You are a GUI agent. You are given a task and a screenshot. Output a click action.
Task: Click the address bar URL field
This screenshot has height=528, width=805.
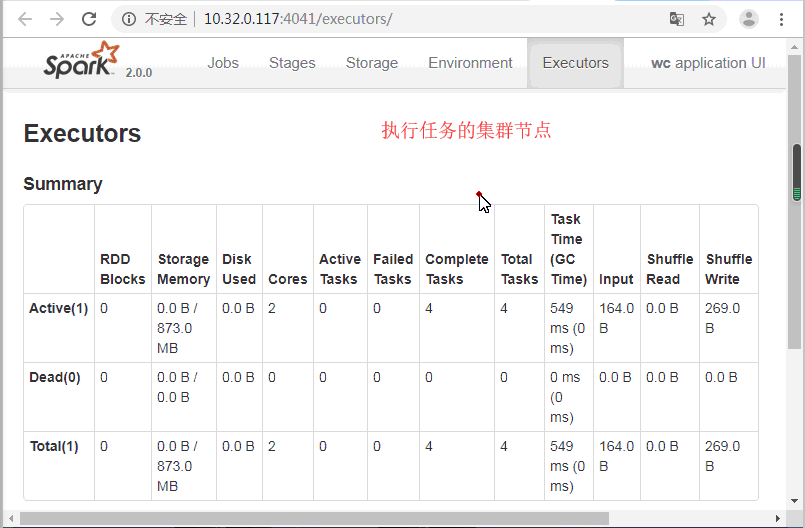coord(400,19)
